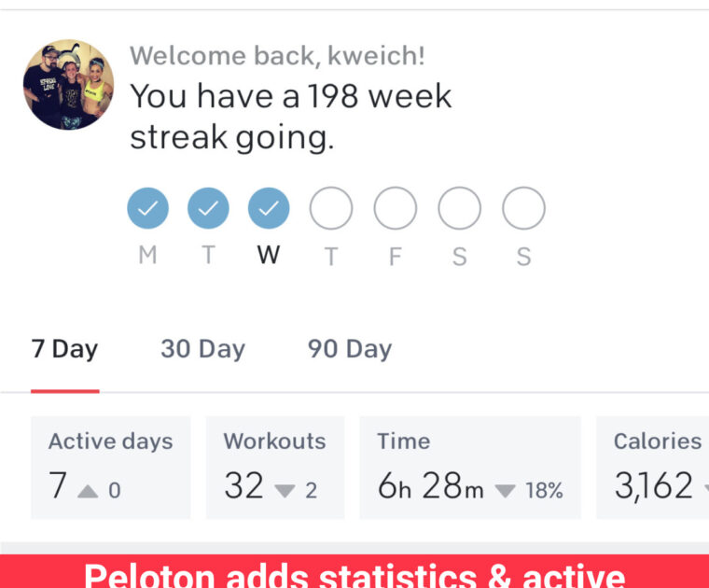
Task: Click the down arrow in Workouts card
Action: (285, 490)
